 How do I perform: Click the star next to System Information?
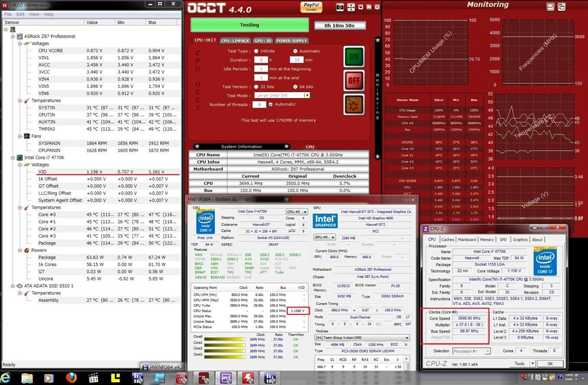point(198,147)
